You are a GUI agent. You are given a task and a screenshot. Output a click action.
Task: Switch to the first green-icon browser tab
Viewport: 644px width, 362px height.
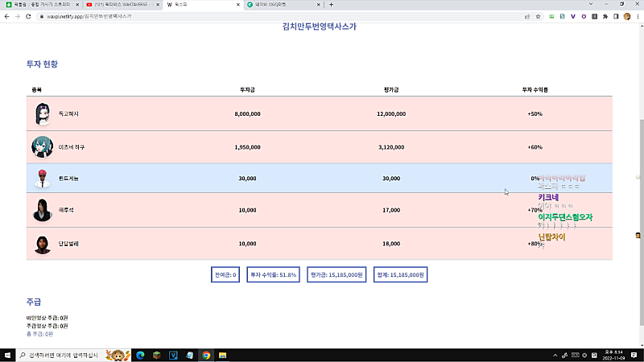point(41,5)
